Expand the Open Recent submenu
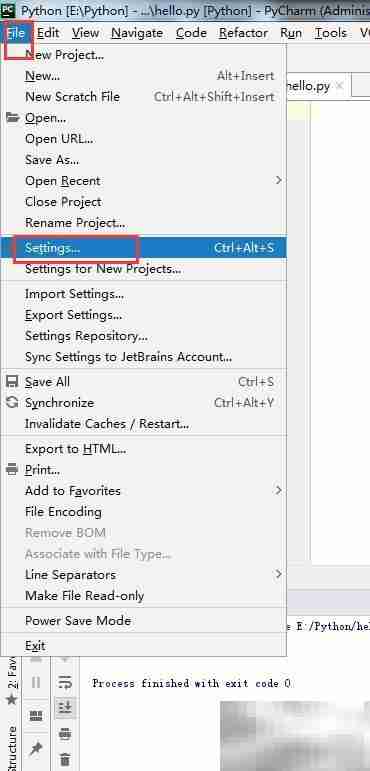 coord(143,180)
